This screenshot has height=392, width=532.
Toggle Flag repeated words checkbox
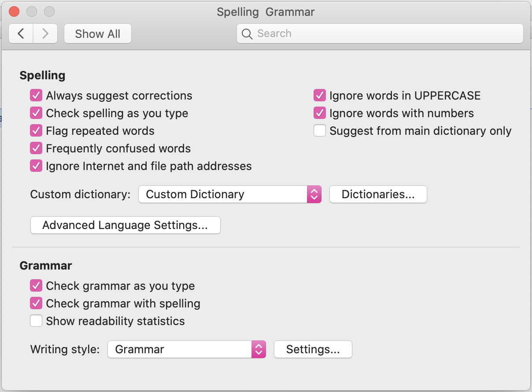(x=36, y=131)
